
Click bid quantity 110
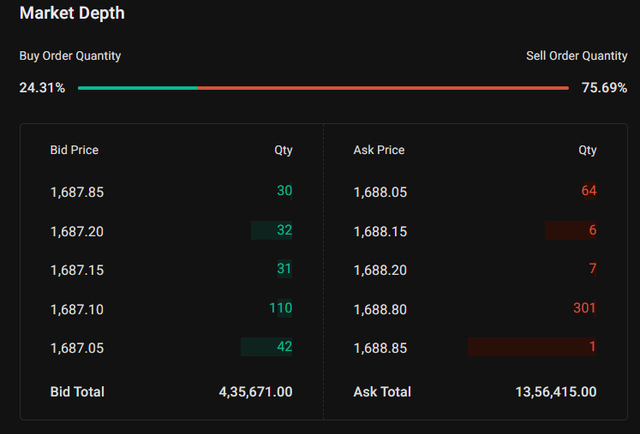click(x=281, y=308)
